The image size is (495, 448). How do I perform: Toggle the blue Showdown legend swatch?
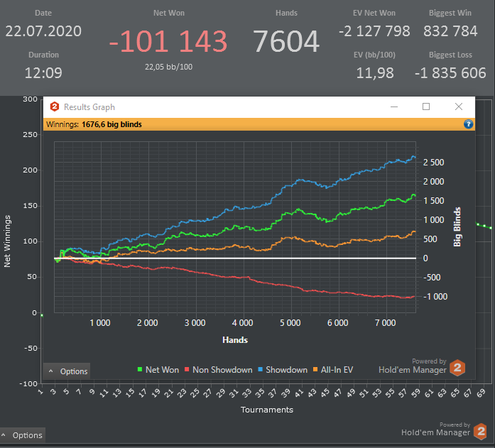[261, 369]
